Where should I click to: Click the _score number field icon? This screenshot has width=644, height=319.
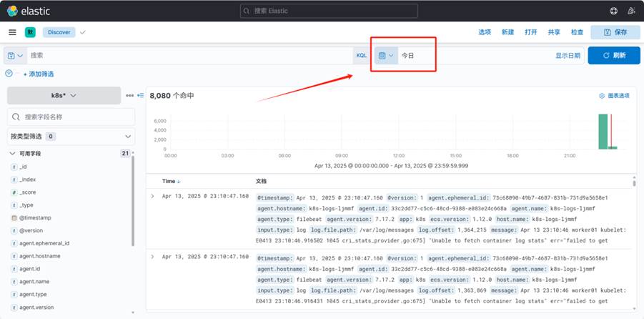[14, 192]
